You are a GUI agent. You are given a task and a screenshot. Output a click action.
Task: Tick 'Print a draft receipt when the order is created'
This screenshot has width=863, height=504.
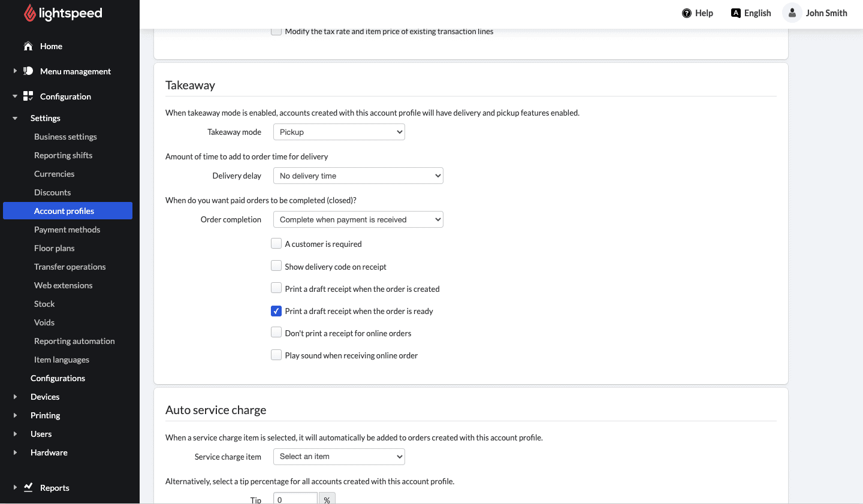(276, 288)
